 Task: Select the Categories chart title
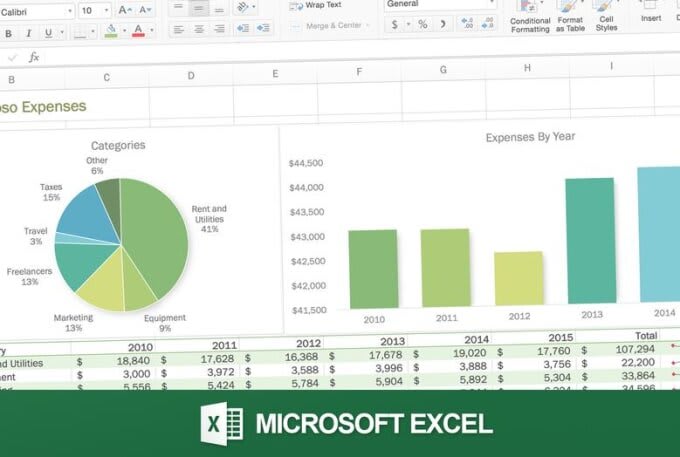pos(118,145)
